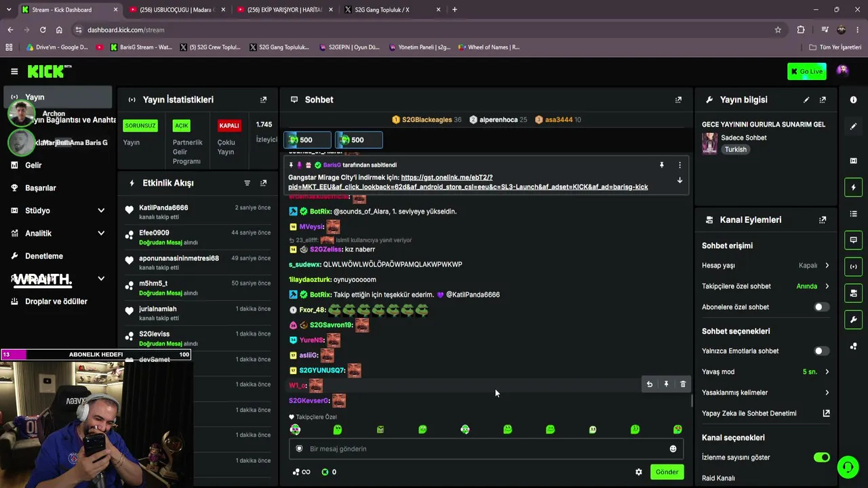Open the hamburger menu beside the Kick logo
Viewport: 868px width, 488px height.
(14, 71)
